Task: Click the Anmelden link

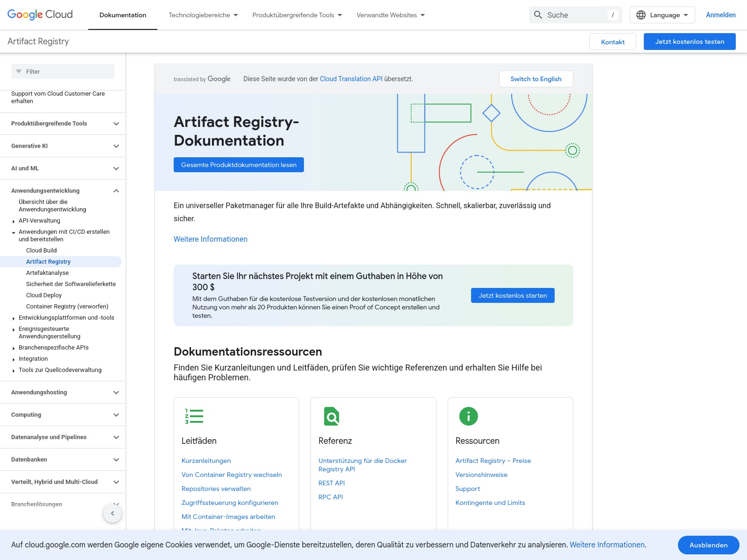Action: [721, 15]
